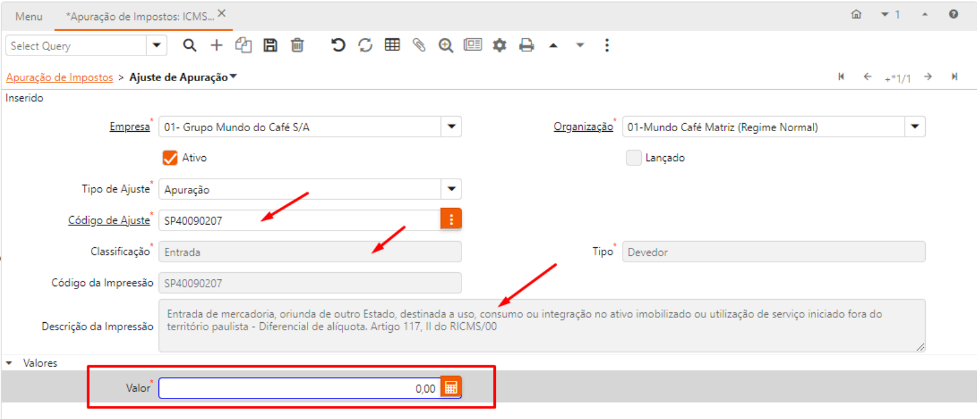Expand the Empresa dropdown
Viewport: 980px width, 419px height.
452,127
